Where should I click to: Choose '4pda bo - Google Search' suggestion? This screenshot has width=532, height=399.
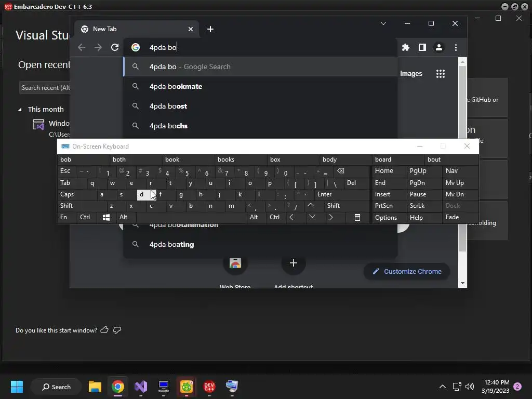(260, 66)
